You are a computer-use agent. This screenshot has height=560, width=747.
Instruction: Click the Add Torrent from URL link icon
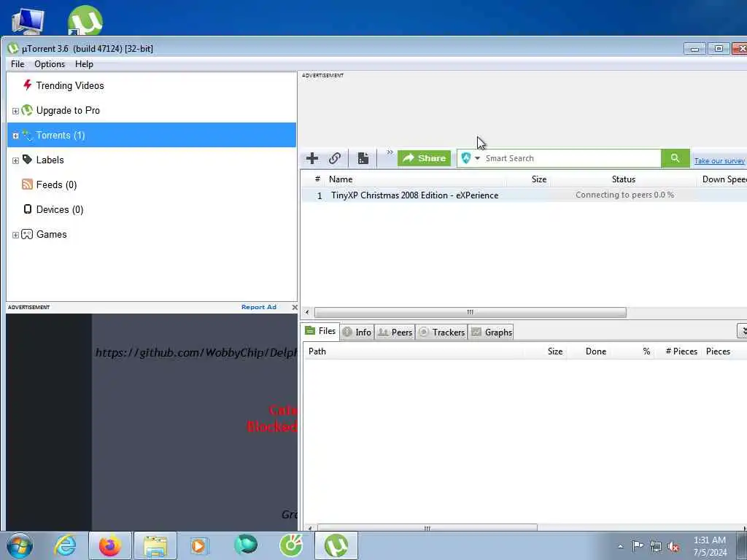point(334,158)
